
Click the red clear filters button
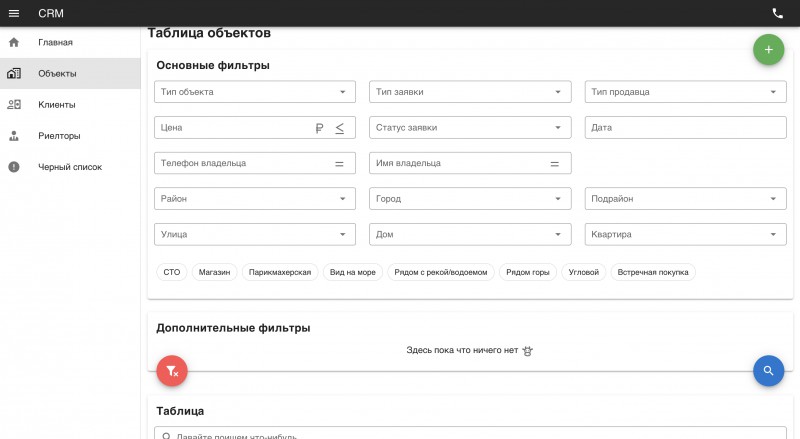(x=172, y=371)
